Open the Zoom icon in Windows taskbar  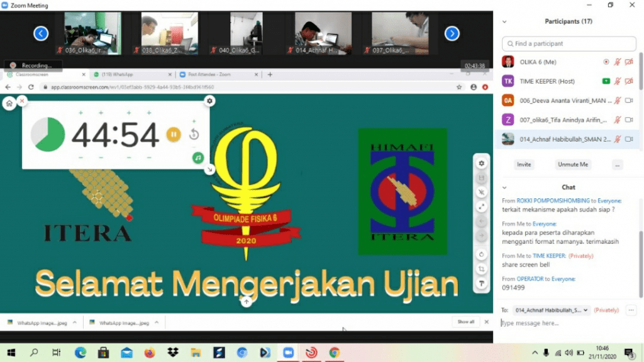click(288, 353)
